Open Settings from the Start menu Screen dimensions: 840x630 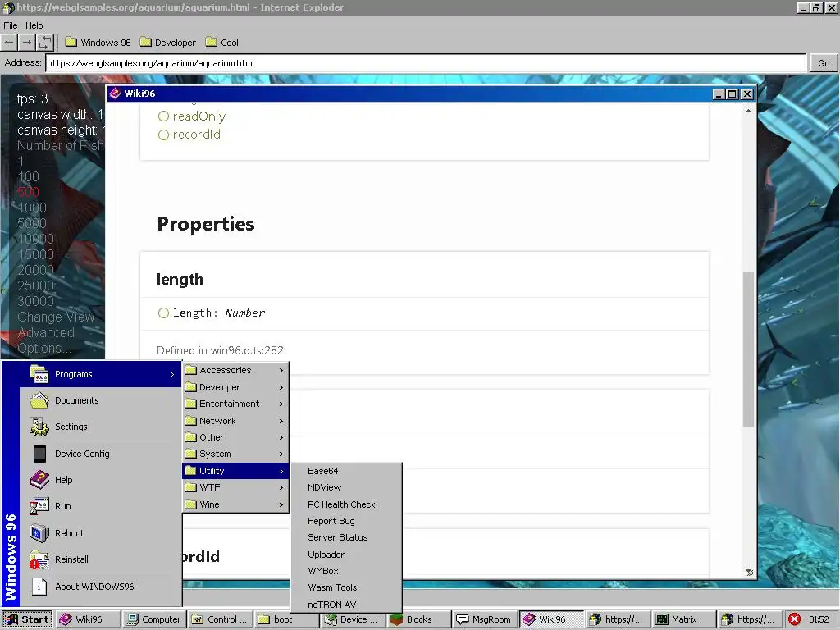pos(101,427)
